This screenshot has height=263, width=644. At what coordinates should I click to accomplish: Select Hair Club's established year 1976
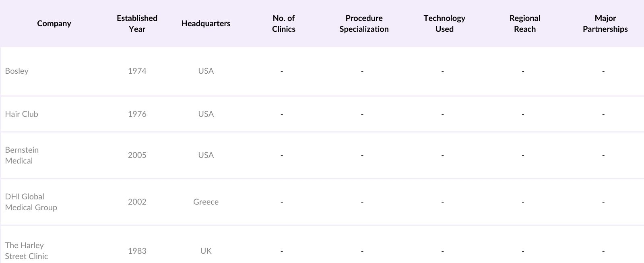pyautogui.click(x=137, y=114)
